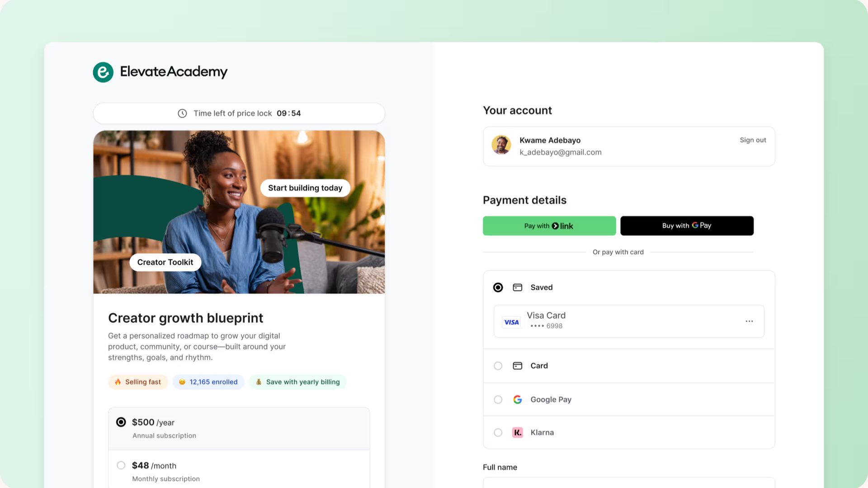Click the Kwame Adebayo name text

550,141
